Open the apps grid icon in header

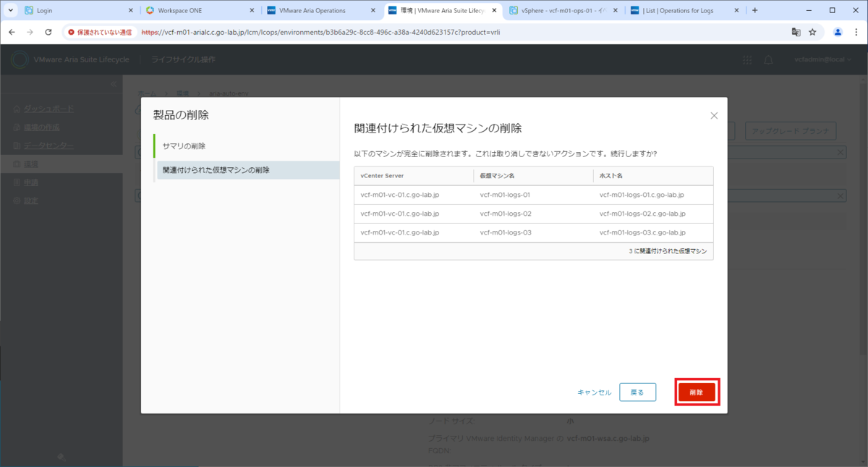click(x=747, y=59)
